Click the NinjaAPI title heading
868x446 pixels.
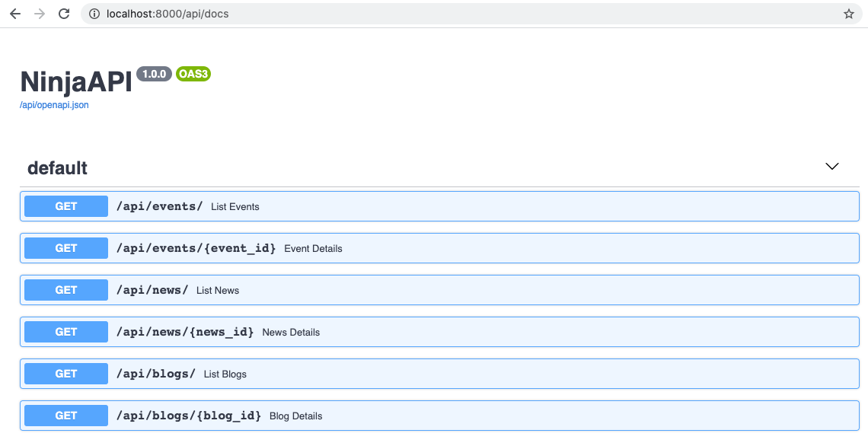pyautogui.click(x=74, y=82)
